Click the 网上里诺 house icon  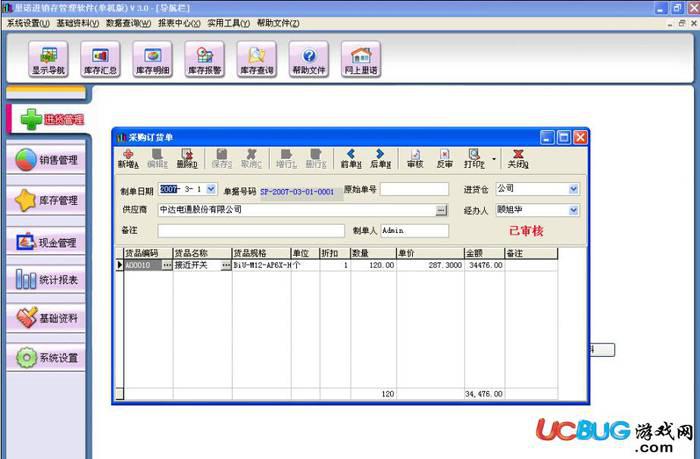(361, 59)
